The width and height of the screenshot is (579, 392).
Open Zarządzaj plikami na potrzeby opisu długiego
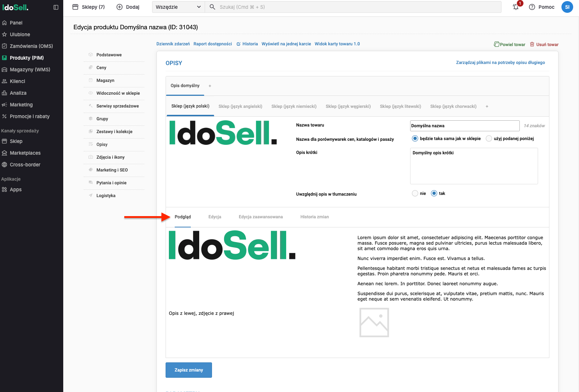(500, 63)
